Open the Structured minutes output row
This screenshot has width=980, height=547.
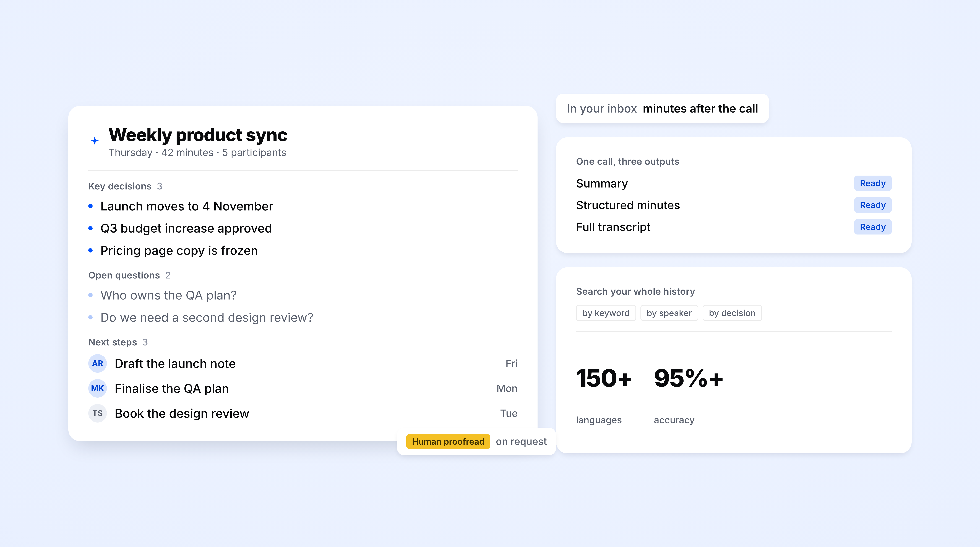coord(734,205)
